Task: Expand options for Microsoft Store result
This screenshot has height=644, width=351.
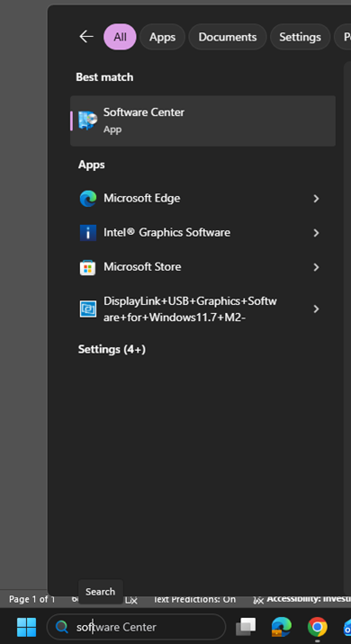Action: [316, 267]
